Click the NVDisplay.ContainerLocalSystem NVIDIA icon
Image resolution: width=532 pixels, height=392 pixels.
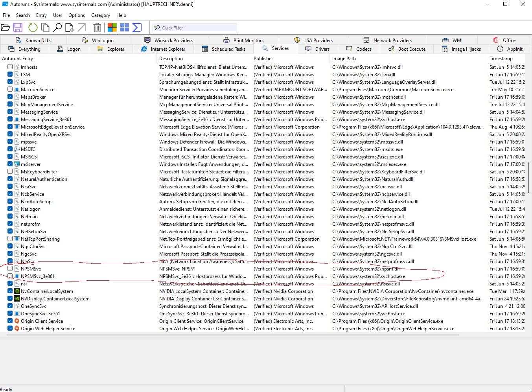pos(17,299)
